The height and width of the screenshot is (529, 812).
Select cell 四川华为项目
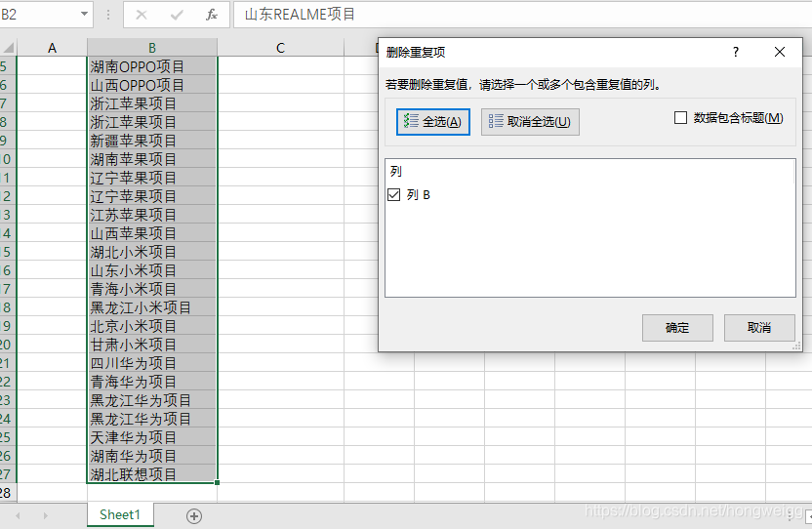152,363
